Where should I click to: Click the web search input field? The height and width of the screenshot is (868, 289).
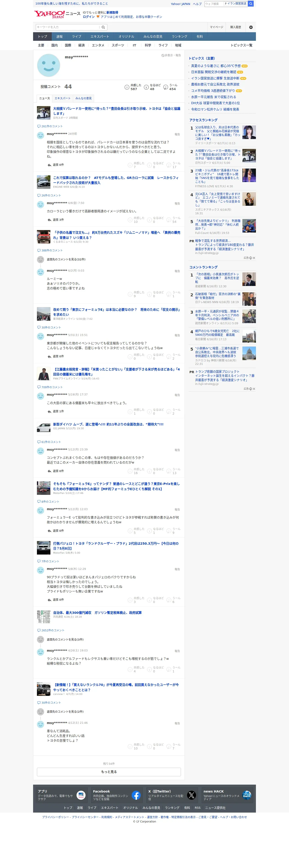214,4
